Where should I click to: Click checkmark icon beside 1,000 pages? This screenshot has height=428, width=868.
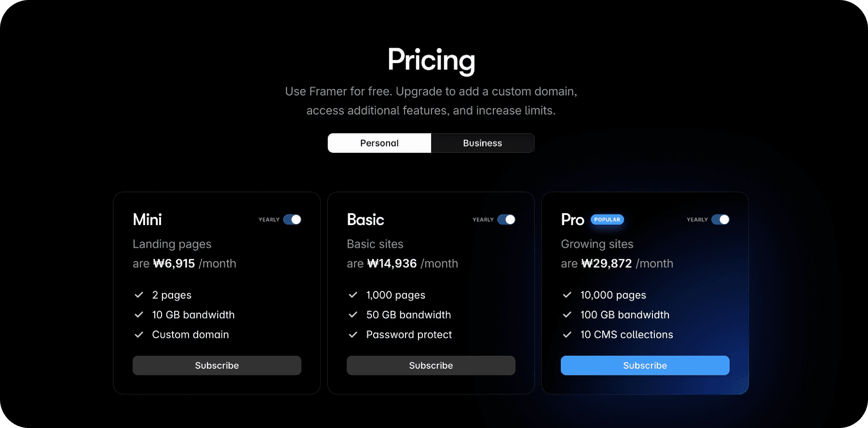click(353, 295)
